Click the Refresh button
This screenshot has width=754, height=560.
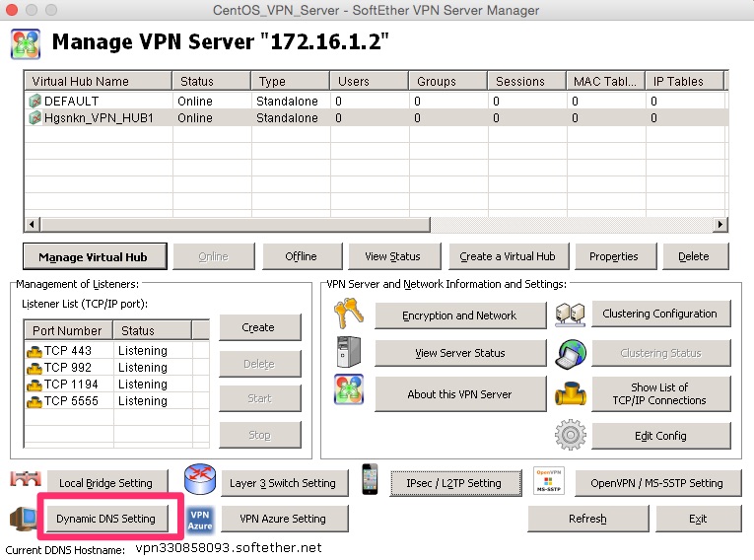pyautogui.click(x=588, y=519)
